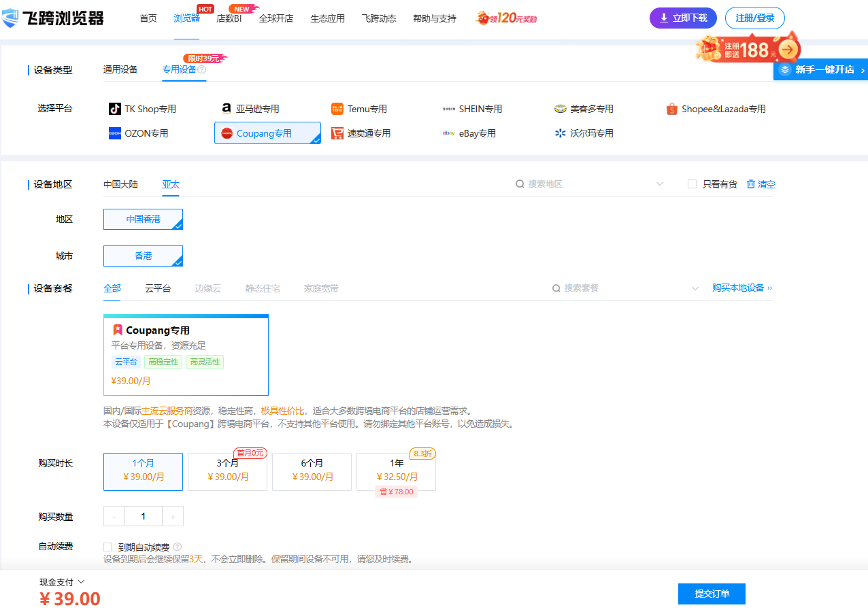The width and height of the screenshot is (868, 614).
Task: Click the Amazon 亚马逊专用 icon
Action: (x=227, y=109)
